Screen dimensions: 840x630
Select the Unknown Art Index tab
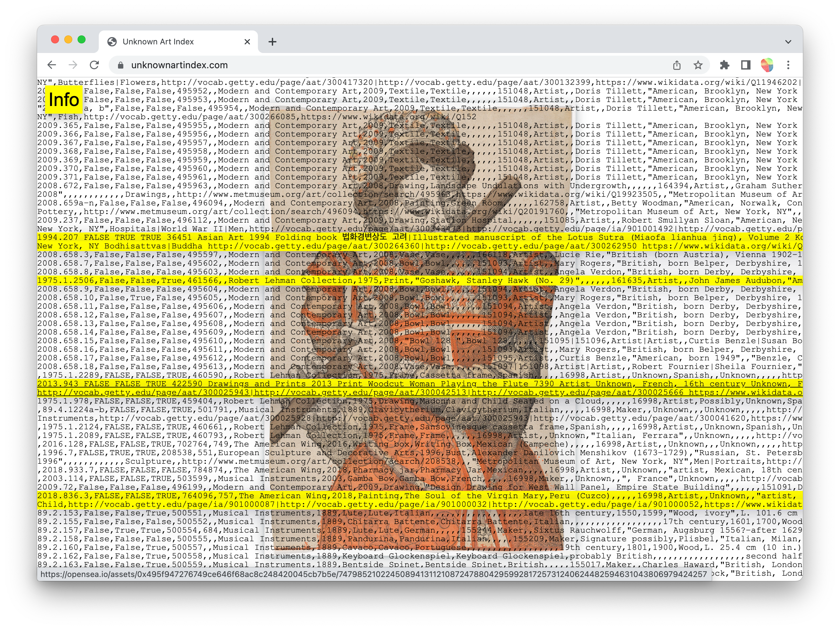coord(178,42)
